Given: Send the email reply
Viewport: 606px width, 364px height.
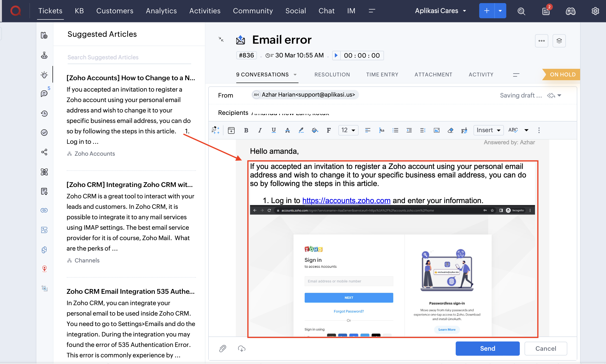Looking at the screenshot, I should click(487, 348).
